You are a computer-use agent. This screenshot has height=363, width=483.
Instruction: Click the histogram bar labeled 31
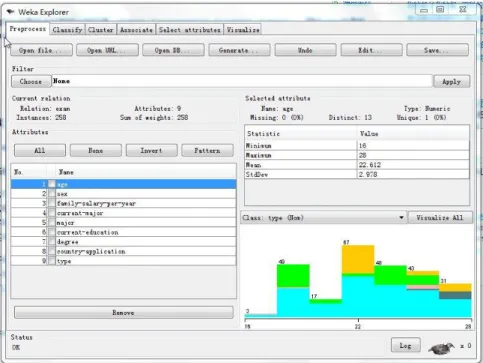coord(455,300)
